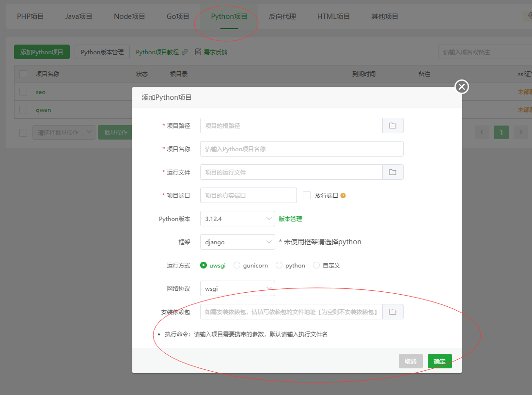Switch to 反向代理 tab
The image size is (532, 395).
click(x=282, y=16)
